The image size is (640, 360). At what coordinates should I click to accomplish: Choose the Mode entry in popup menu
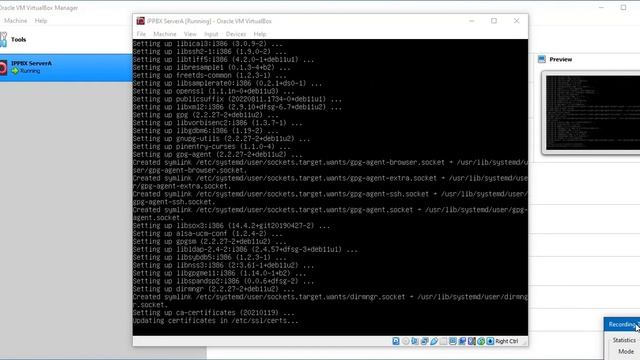(x=626, y=351)
